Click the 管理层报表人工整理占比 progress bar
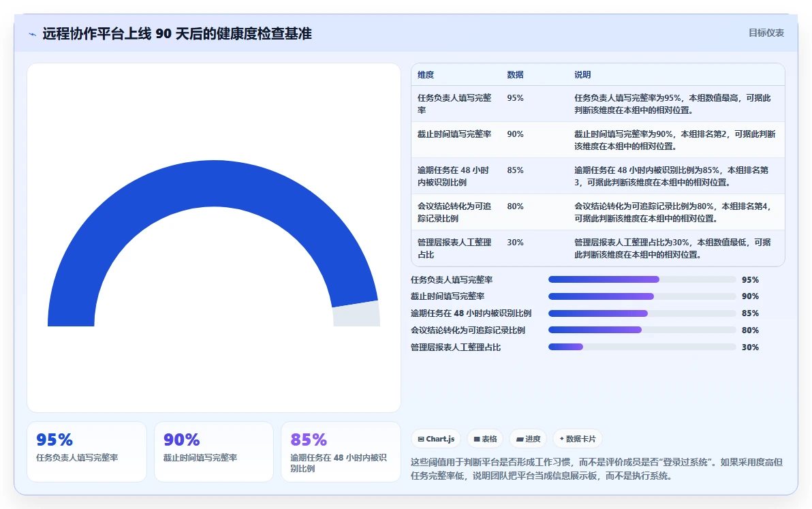 pyautogui.click(x=642, y=347)
